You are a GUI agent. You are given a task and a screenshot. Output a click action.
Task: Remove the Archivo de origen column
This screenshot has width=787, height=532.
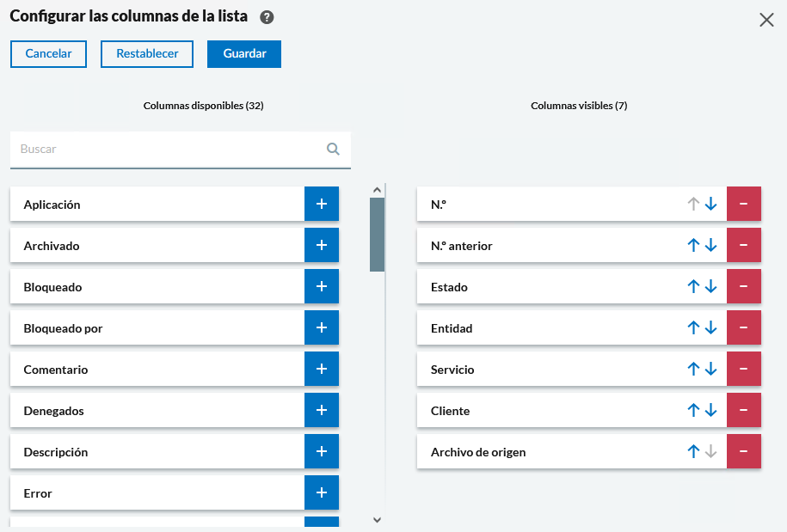743,452
